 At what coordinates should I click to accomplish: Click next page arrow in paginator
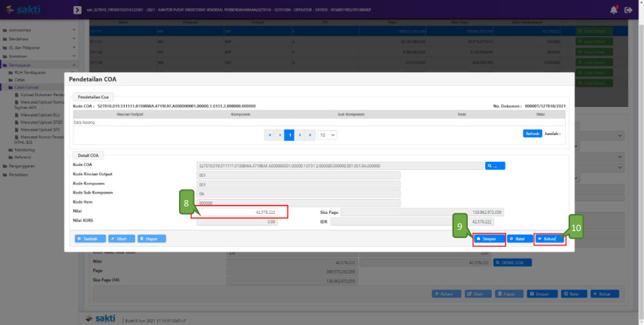tap(300, 135)
